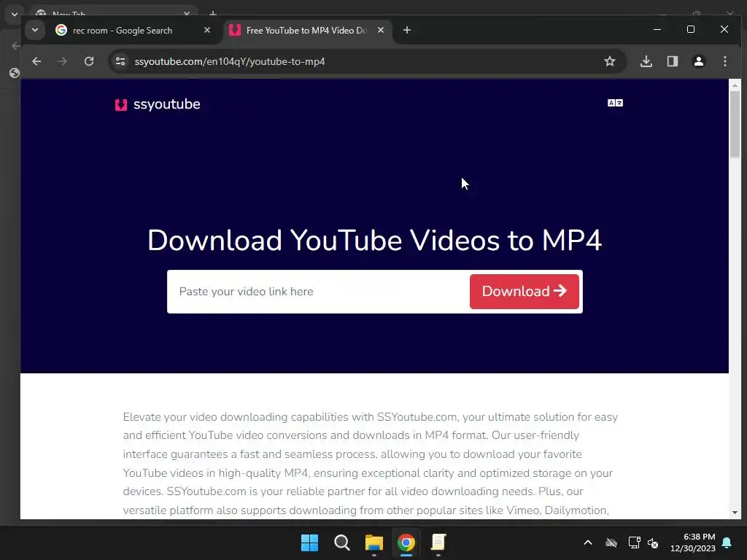Open File Explorer from the taskbar
This screenshot has height=560, width=747.
point(374,542)
